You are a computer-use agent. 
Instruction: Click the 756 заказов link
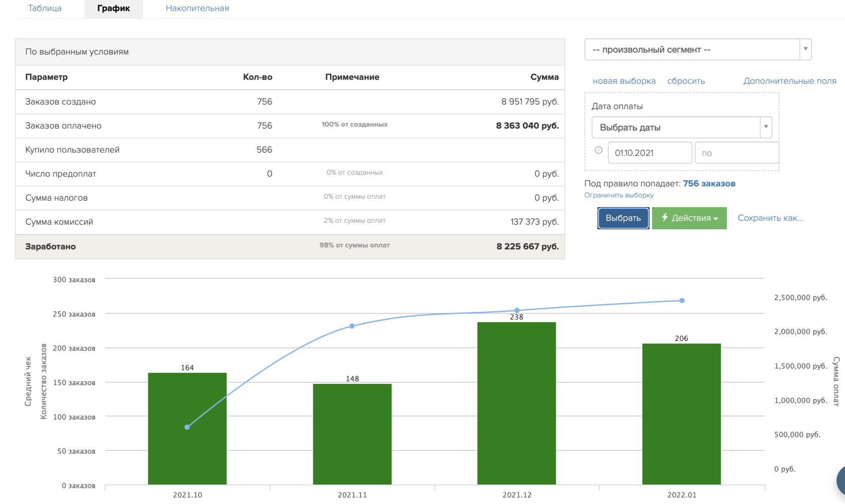coord(709,184)
